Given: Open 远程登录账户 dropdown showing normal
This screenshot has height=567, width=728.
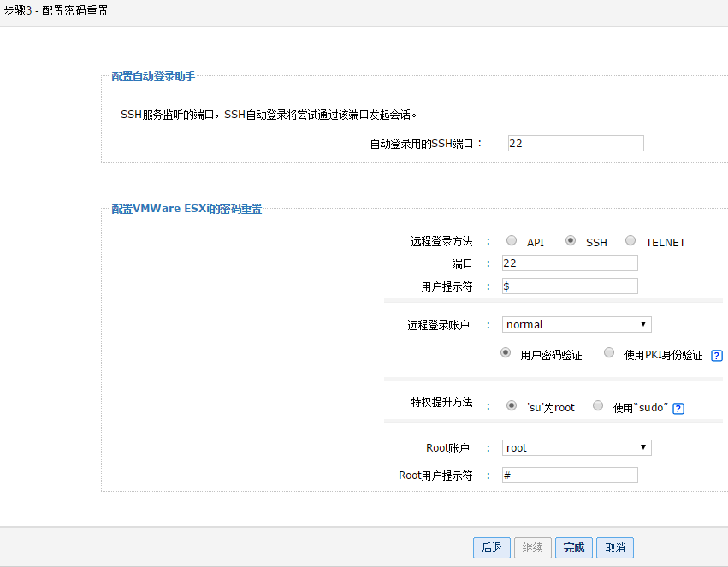Looking at the screenshot, I should click(577, 325).
